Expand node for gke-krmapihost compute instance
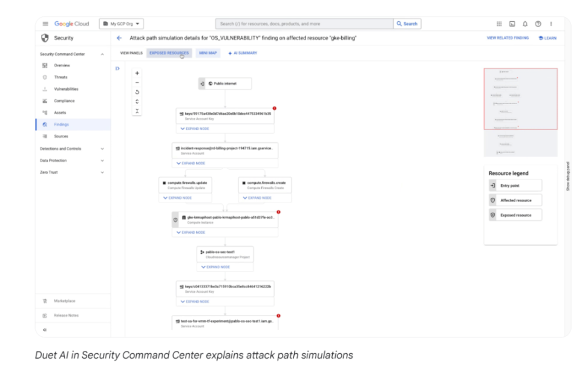This screenshot has height=369, width=588. pyautogui.click(x=191, y=232)
